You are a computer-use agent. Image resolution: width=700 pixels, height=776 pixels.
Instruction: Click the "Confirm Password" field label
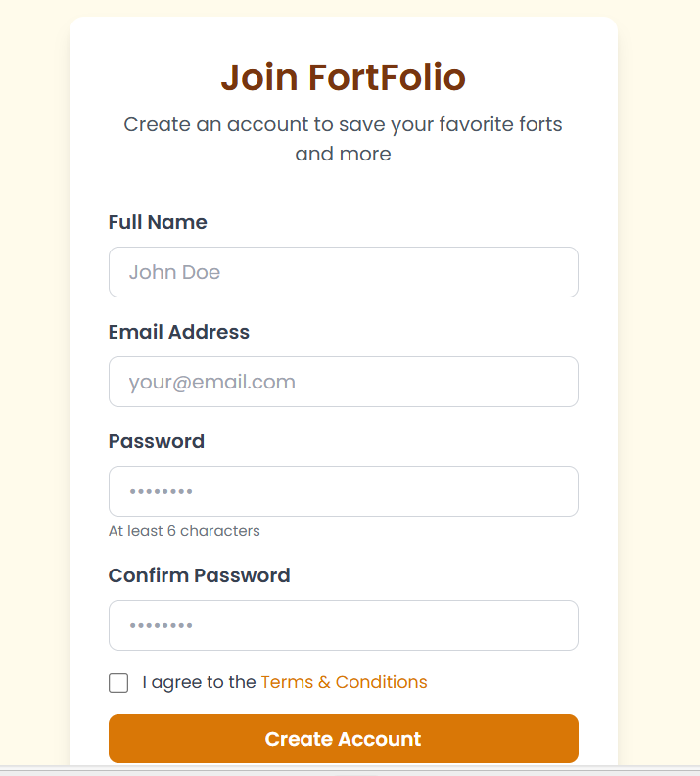coord(199,574)
